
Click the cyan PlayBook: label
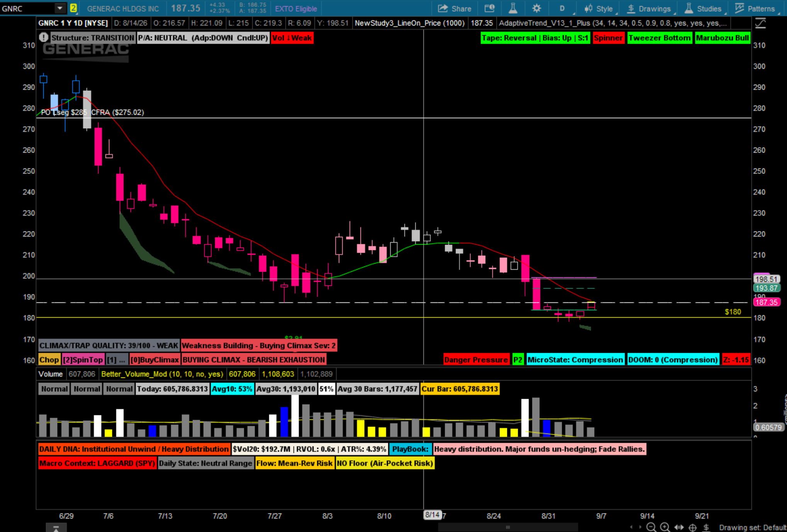point(410,449)
